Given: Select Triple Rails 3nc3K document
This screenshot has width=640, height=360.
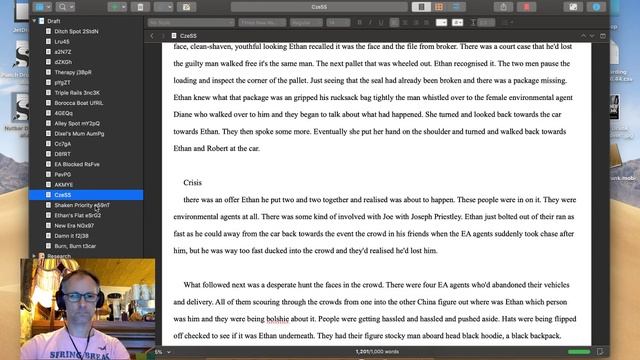Looking at the screenshot, I should click(x=77, y=93).
